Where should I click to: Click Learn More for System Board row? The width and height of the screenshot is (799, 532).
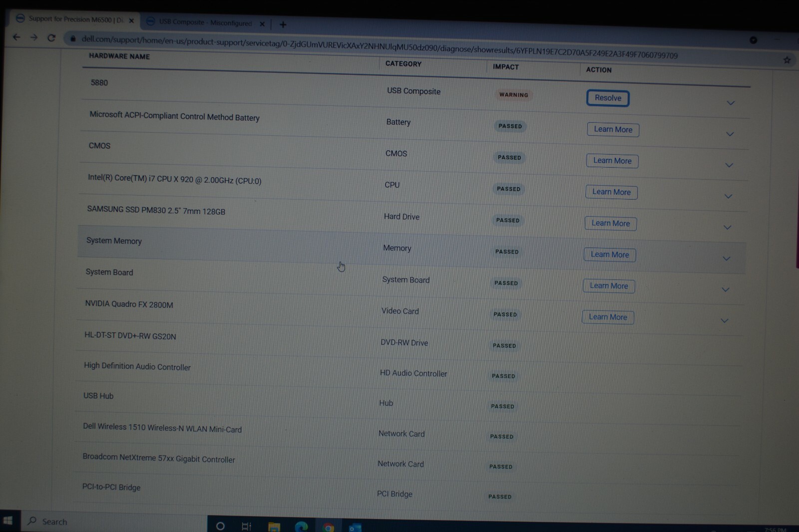click(x=609, y=286)
